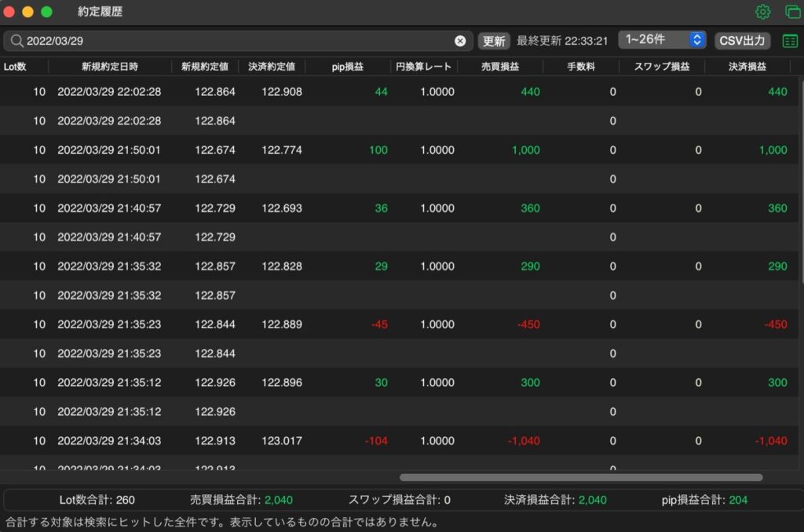Click the settlement price 122.828 cell
This screenshot has width=804, height=532.
[x=282, y=267]
